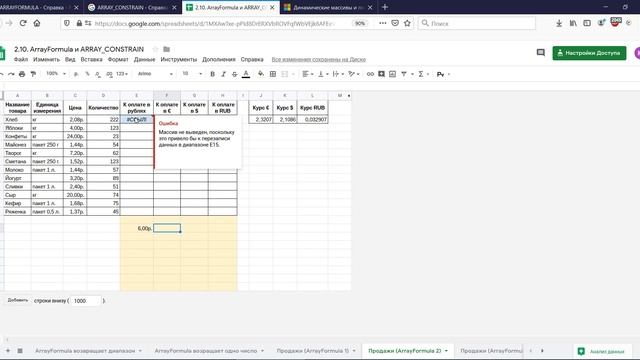Reload page in browser
This screenshot has width=640, height=360.
coord(23,23)
